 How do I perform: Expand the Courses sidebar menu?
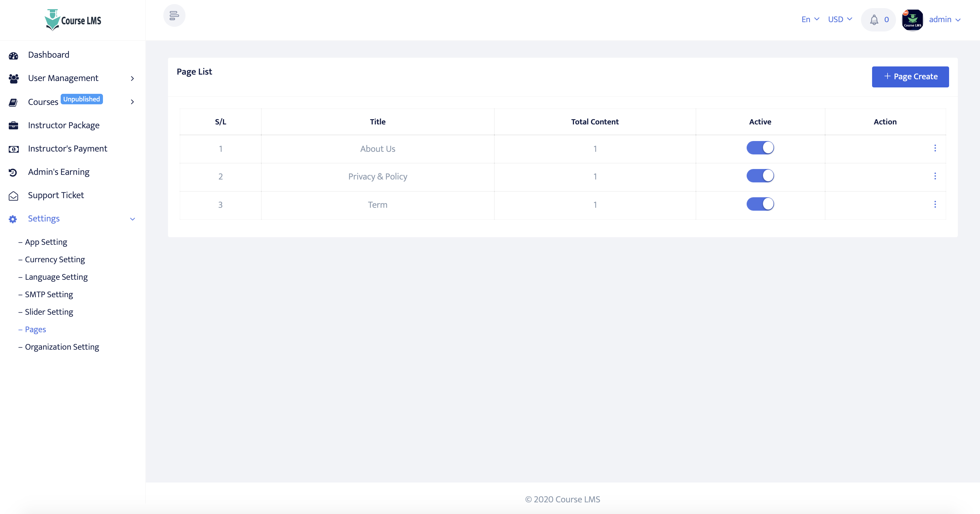click(132, 102)
